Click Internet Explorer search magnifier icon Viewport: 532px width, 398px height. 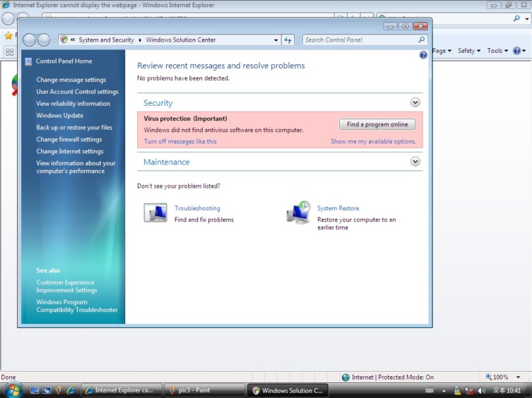(516, 18)
